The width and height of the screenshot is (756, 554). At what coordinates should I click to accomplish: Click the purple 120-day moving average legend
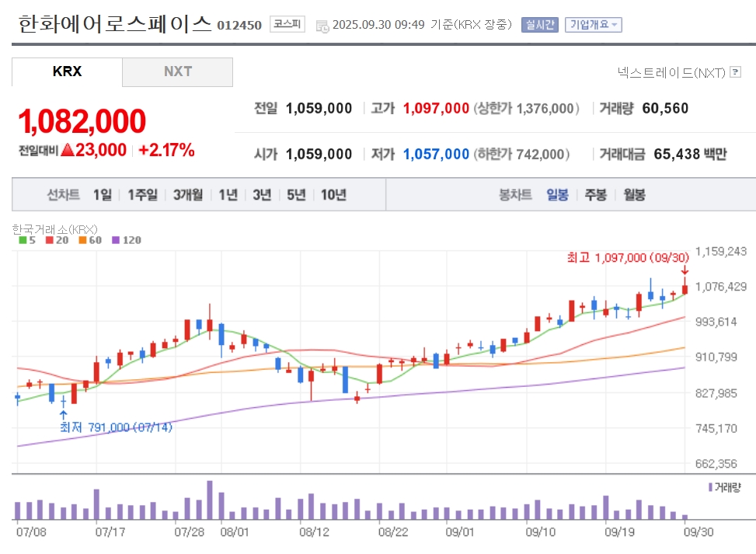[x=127, y=240]
